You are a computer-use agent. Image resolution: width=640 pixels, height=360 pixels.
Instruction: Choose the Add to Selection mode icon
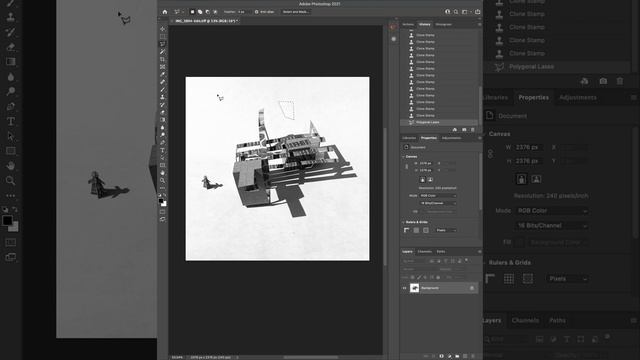200,12
